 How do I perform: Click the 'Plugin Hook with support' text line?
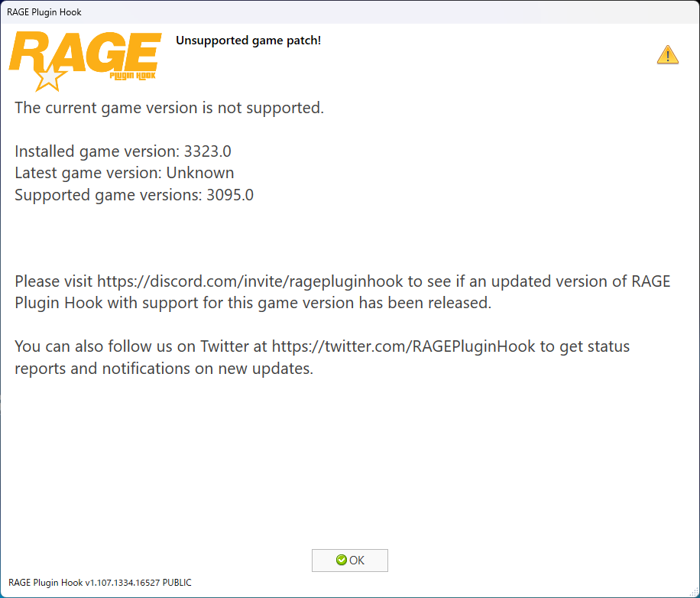(253, 304)
